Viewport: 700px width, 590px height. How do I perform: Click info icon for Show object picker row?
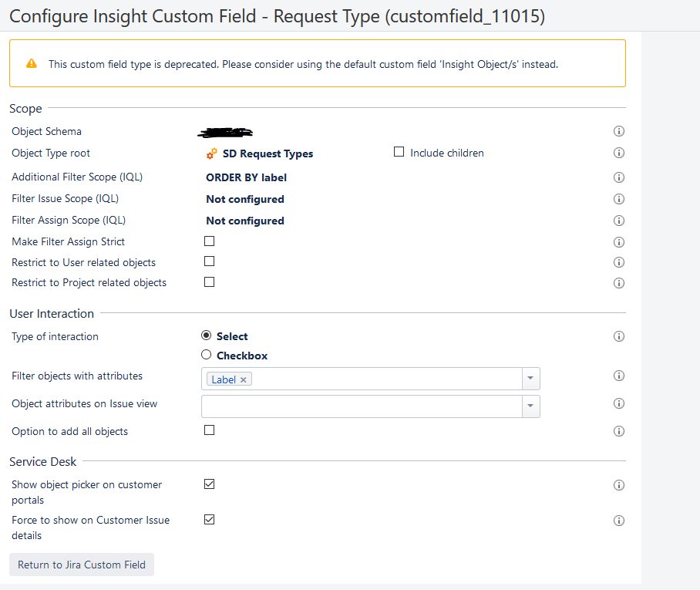[x=618, y=486]
